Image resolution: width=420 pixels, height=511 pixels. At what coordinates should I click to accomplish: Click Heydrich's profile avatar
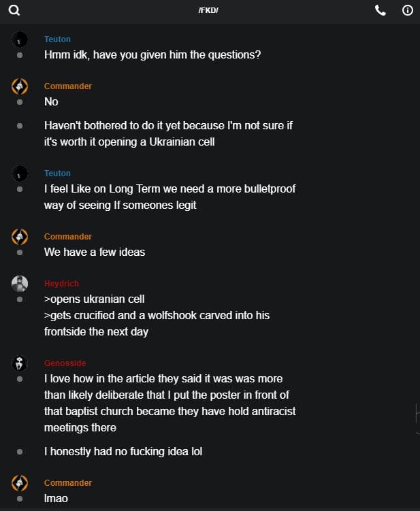click(20, 284)
